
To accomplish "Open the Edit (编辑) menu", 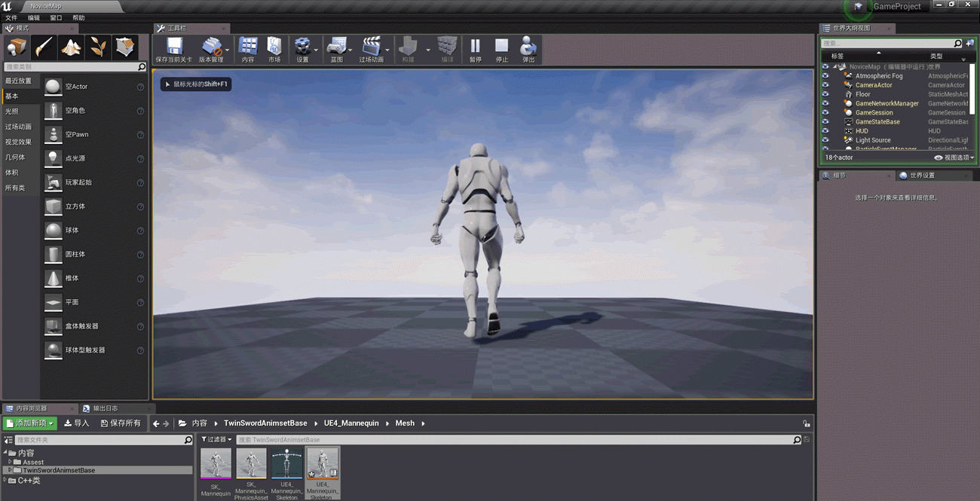I will pos(34,17).
